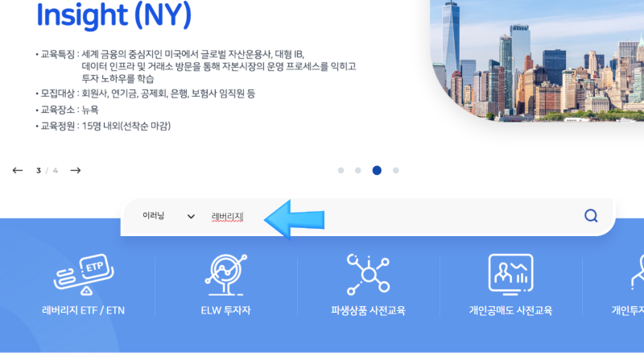The image size is (644, 353).
Task: Click the 교육정원 : 15명 내외 line
Action: 103,126
